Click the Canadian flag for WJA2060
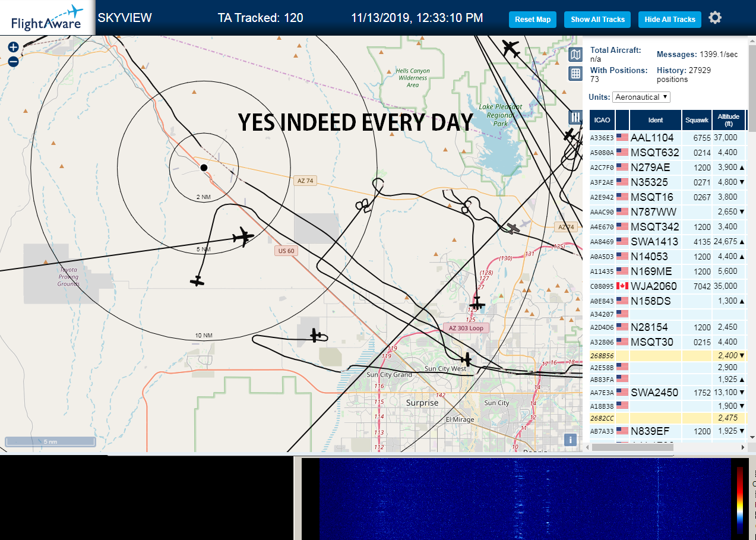 (622, 286)
